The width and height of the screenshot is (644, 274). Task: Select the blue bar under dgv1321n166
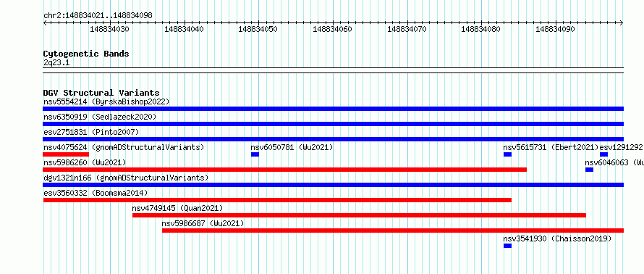333,185
